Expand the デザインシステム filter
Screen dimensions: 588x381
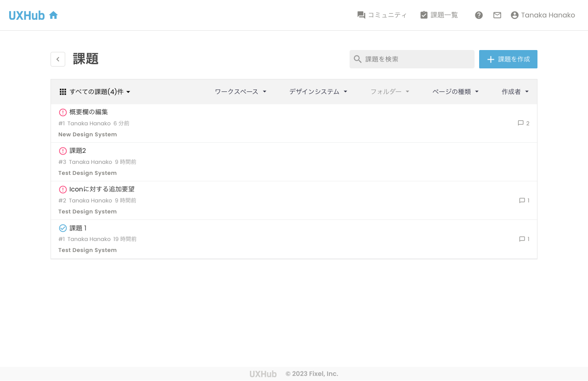[x=318, y=91]
